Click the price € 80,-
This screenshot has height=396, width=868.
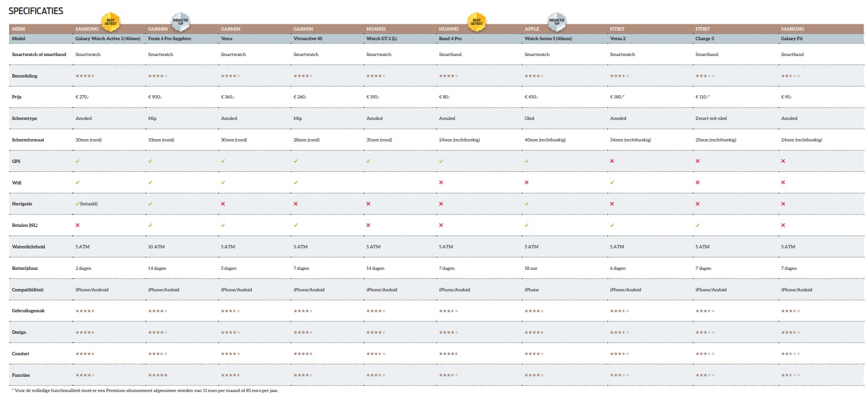(445, 97)
